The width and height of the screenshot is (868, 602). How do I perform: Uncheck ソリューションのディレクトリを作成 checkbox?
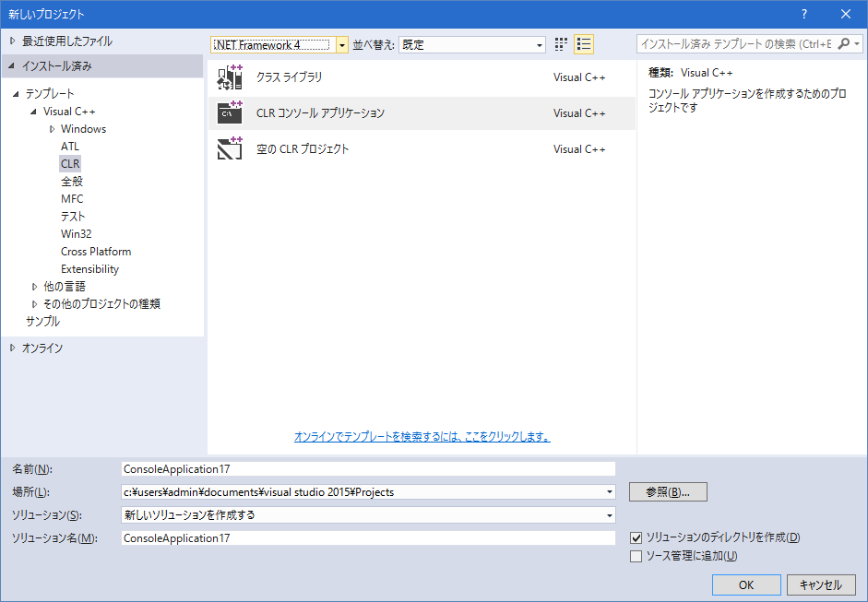(x=636, y=537)
